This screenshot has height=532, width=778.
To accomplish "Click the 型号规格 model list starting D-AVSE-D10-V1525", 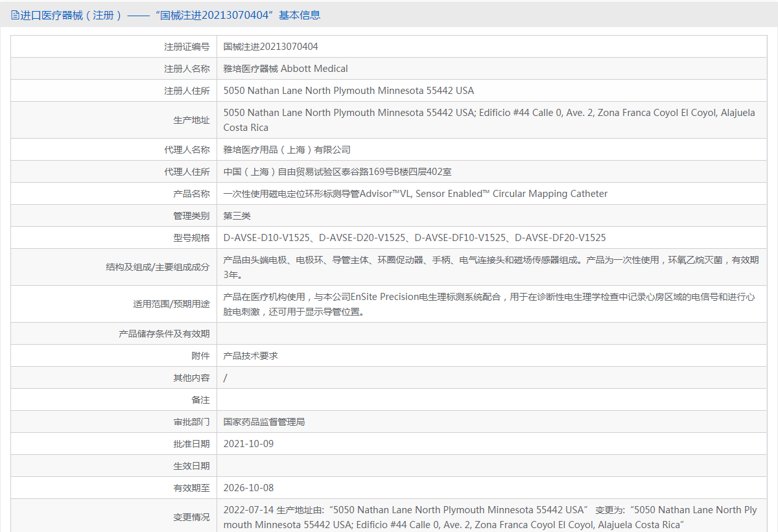I will coord(414,238).
